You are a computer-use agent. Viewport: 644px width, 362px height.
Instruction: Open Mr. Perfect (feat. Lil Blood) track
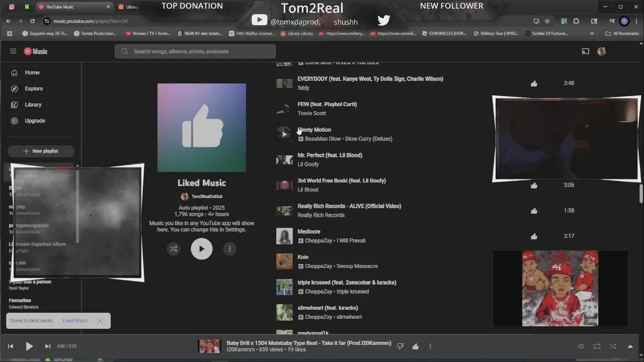(330, 155)
